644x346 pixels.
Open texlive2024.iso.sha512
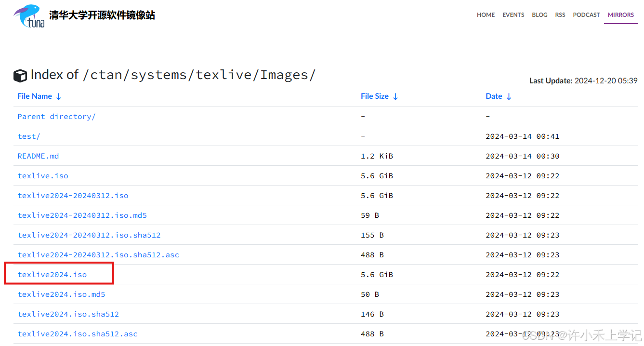click(x=68, y=314)
